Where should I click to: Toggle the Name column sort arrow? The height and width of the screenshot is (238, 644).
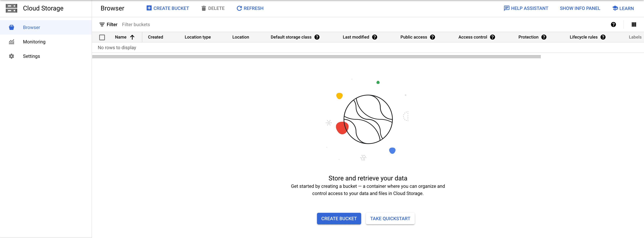[132, 37]
